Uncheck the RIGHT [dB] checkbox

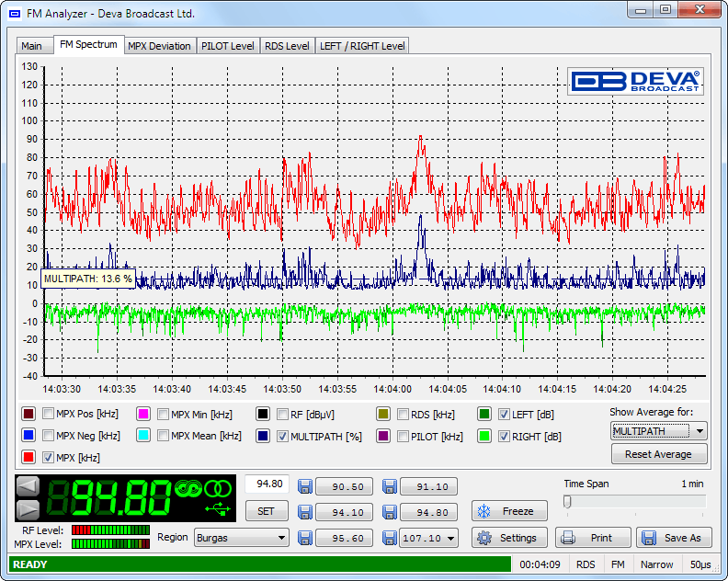coord(504,436)
